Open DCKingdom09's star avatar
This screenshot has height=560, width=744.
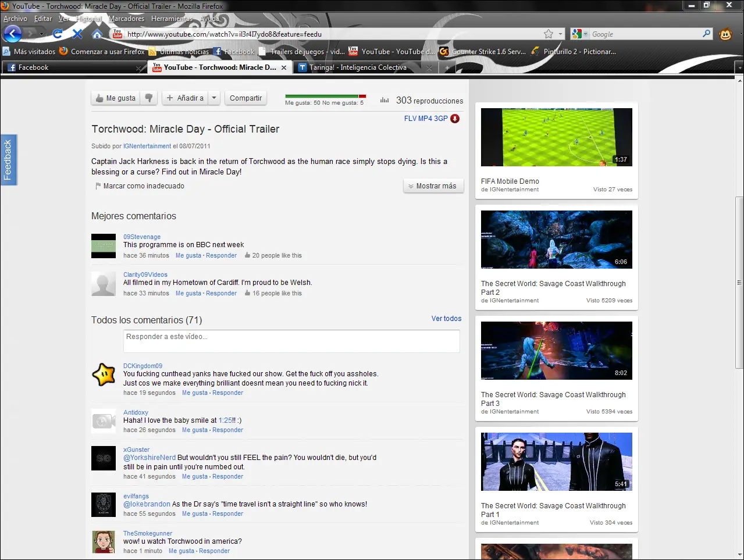coord(104,374)
